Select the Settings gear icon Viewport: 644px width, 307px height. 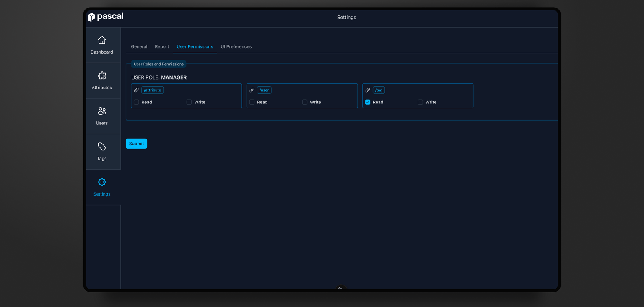coord(102,182)
